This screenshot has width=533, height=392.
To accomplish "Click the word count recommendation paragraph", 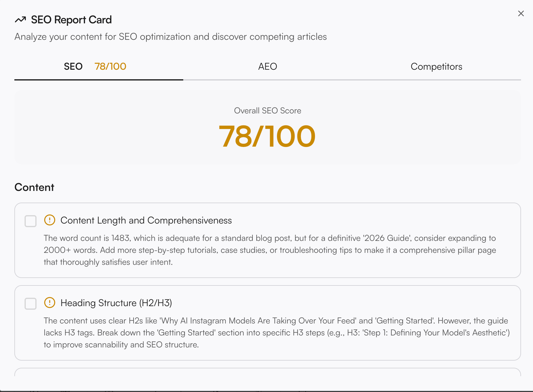I will click(270, 250).
